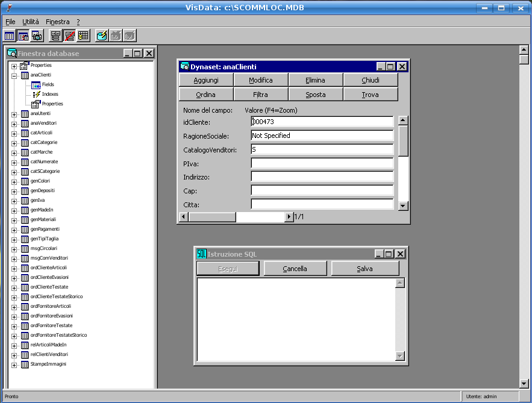Click the Dynaset window title bar icon
The image size is (532, 403).
click(184, 66)
